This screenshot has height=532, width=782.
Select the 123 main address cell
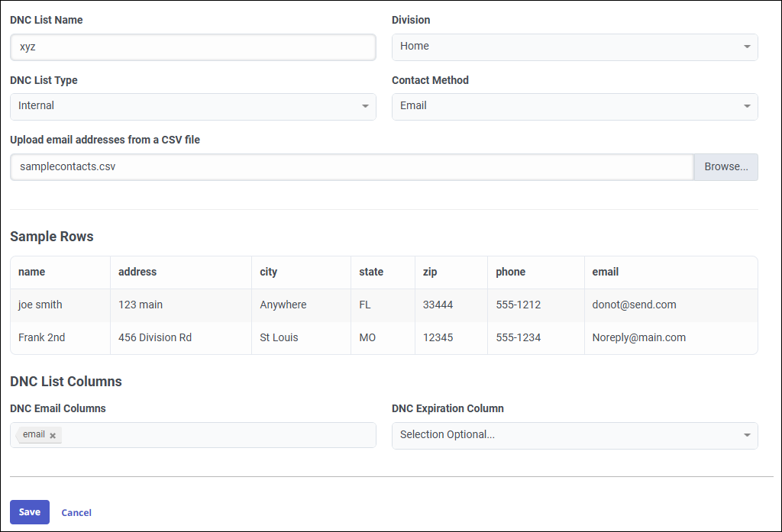click(x=180, y=305)
